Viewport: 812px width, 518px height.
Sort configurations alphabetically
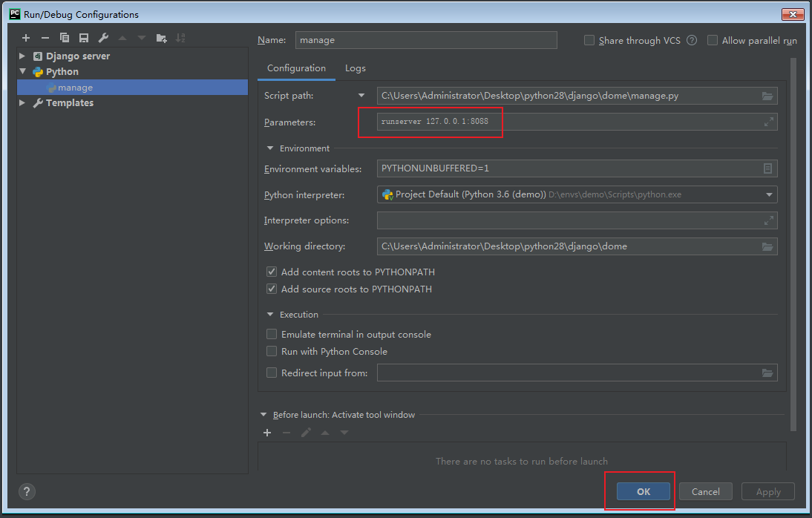180,38
